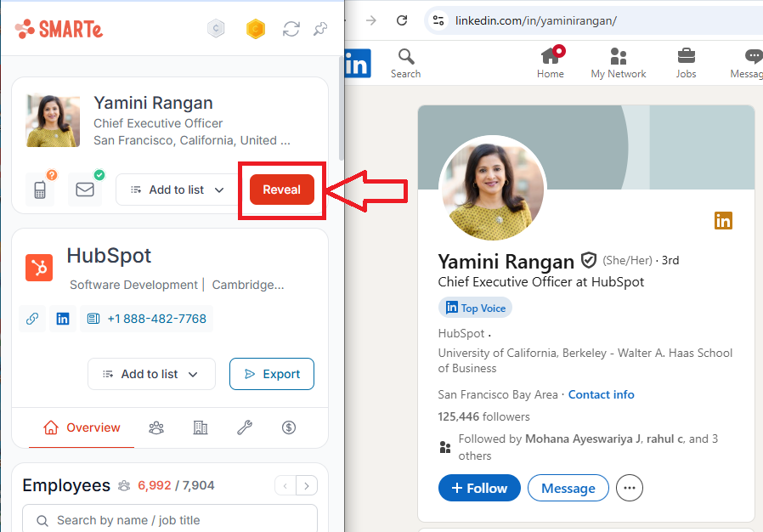Click Yamini Rangan name in SMARTe panel
763x532 pixels.
pos(153,103)
